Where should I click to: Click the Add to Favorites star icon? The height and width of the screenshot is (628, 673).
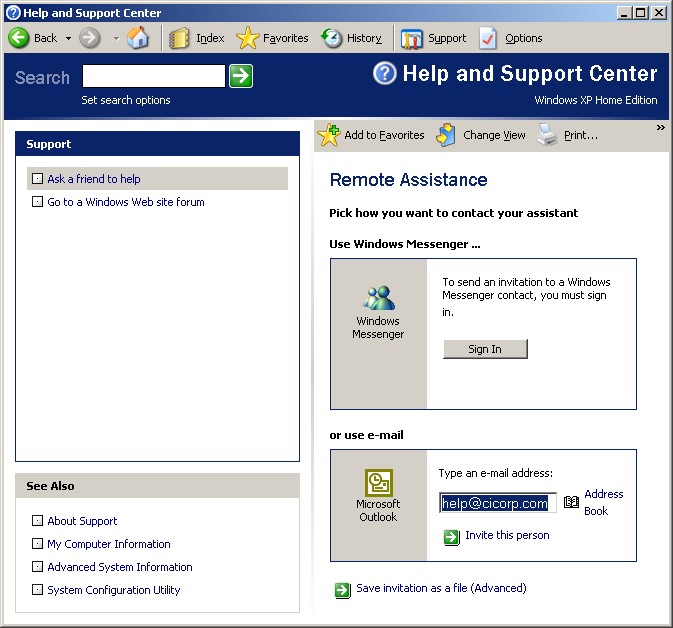pos(329,135)
